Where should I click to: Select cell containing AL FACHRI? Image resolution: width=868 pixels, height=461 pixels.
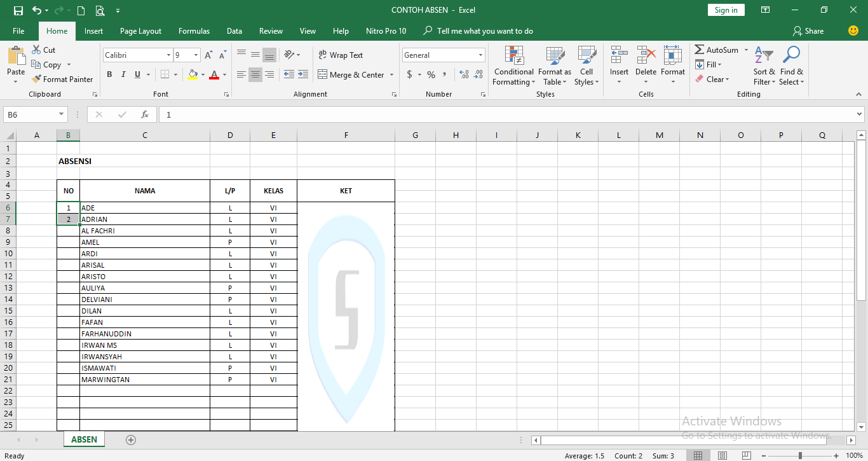145,231
